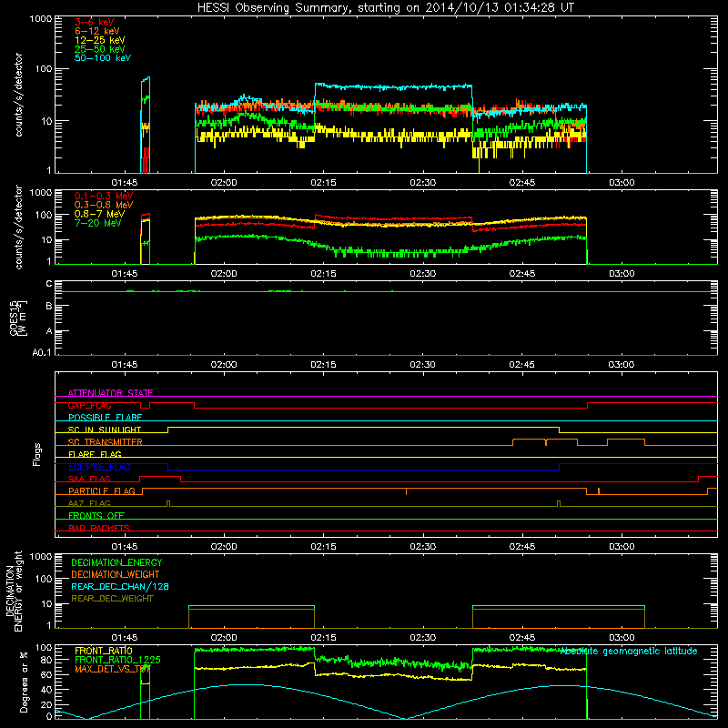This screenshot has width=728, height=728.
Task: Click the REAR_DEC_WEIGHT legend label
Action: 112,599
